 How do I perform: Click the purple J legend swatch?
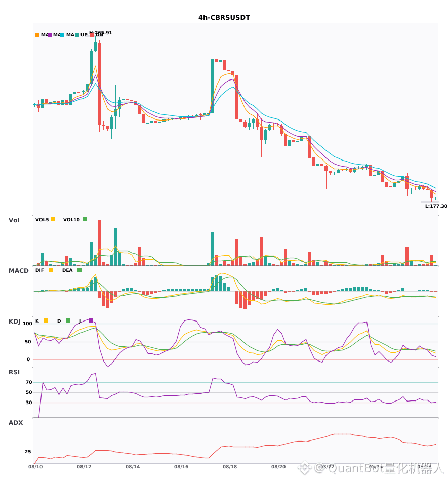point(91,320)
